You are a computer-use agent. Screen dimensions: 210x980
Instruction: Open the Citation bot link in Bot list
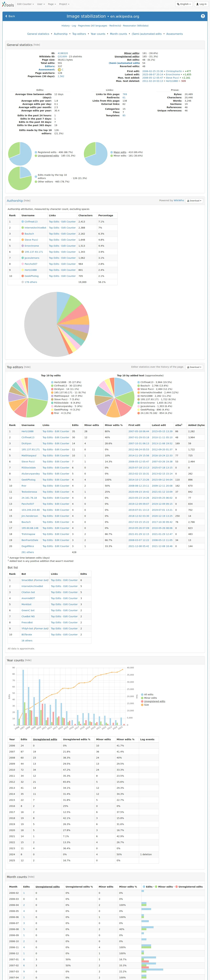[x=28, y=592]
